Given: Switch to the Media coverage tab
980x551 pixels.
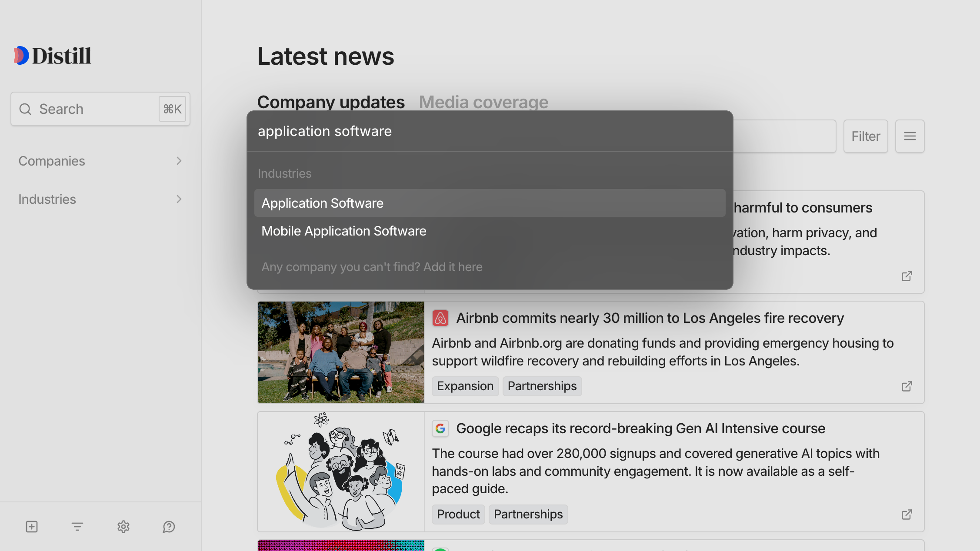Looking at the screenshot, I should coord(483,102).
